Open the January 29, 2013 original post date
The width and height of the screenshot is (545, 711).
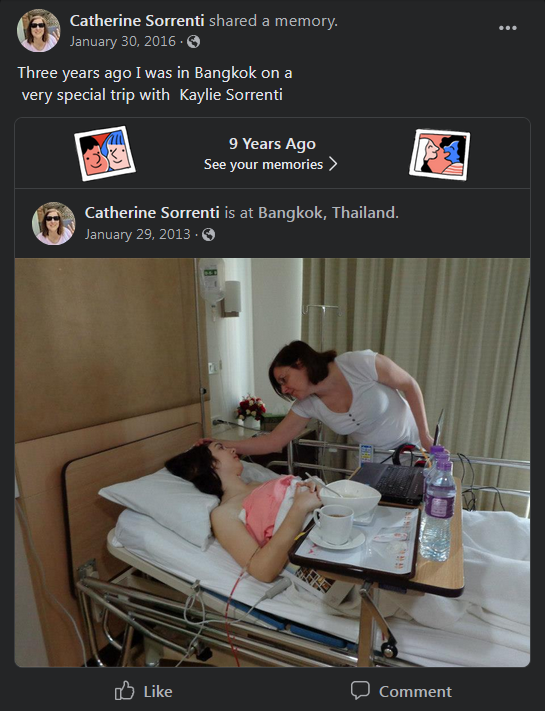click(137, 234)
